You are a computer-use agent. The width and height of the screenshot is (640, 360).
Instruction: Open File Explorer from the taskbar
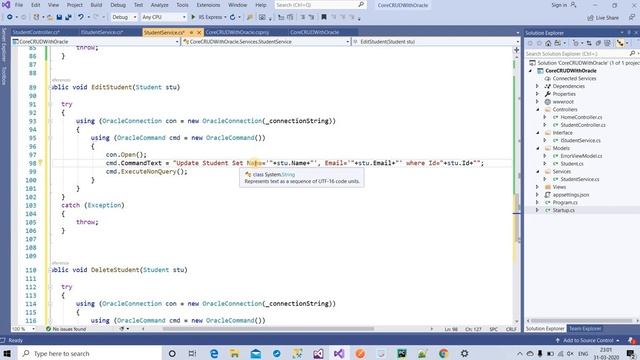pos(235,353)
